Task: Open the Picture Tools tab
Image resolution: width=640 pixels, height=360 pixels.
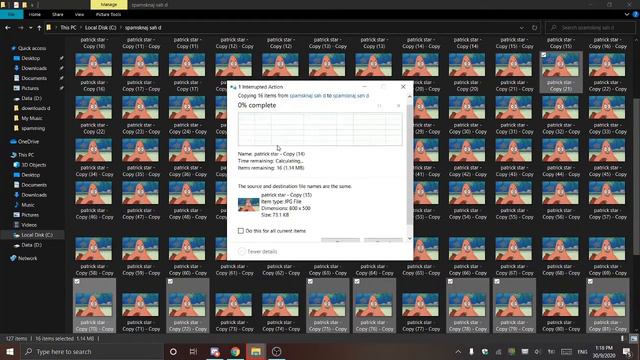Action: [x=108, y=14]
